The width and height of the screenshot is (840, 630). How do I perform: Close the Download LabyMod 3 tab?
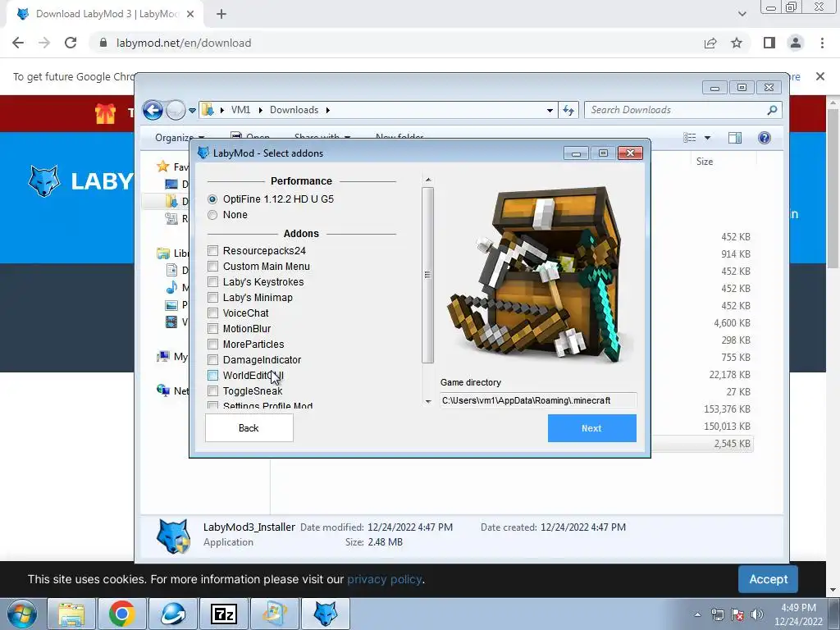(x=190, y=15)
